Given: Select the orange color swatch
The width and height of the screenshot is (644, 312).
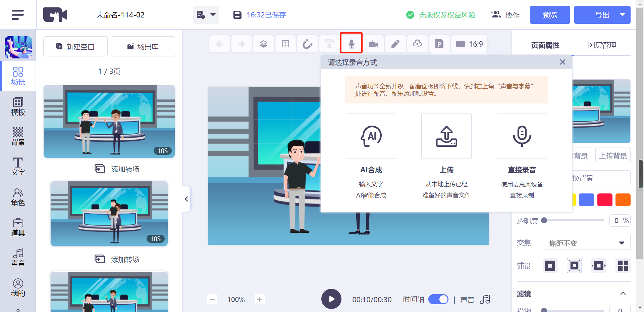Looking at the screenshot, I should pos(623,199).
